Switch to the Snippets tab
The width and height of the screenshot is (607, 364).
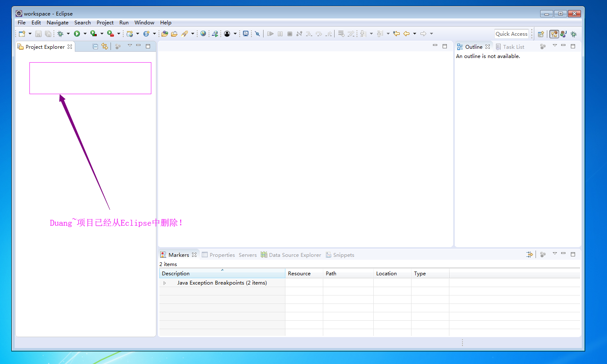coord(340,255)
